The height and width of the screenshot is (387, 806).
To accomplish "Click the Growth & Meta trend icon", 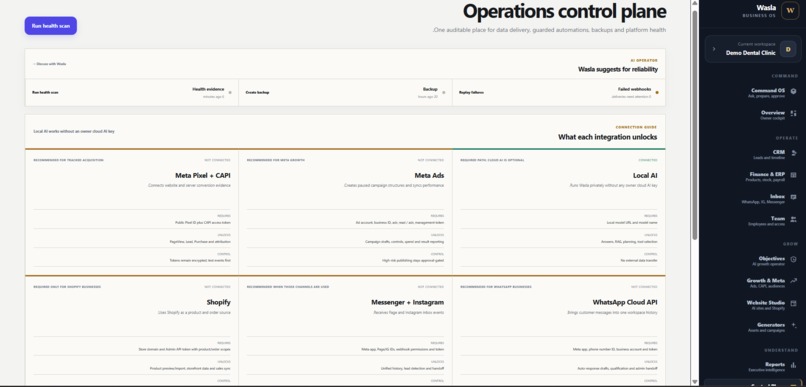I will 794,281.
